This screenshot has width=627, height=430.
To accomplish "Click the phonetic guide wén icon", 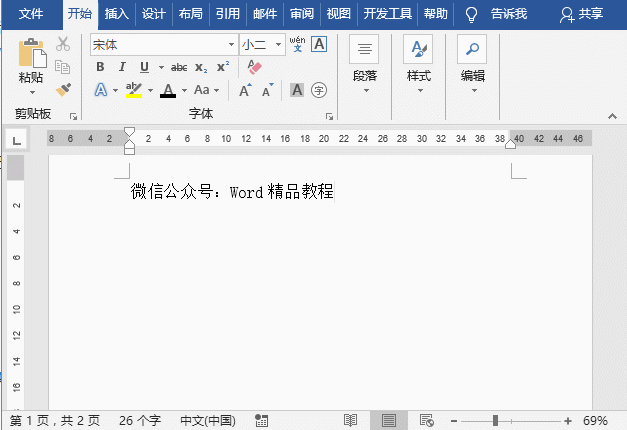I will pos(297,44).
